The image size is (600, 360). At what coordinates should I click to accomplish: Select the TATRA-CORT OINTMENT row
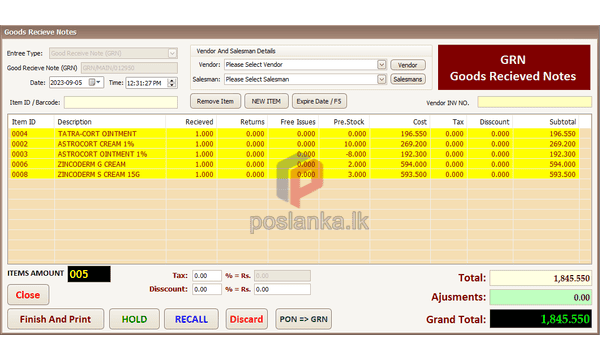coord(293,134)
